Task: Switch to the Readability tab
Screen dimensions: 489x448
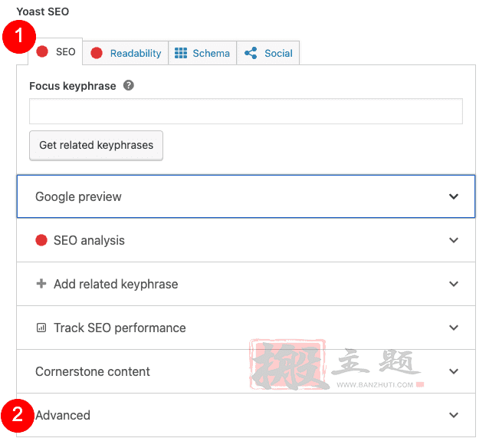Action: (135, 53)
